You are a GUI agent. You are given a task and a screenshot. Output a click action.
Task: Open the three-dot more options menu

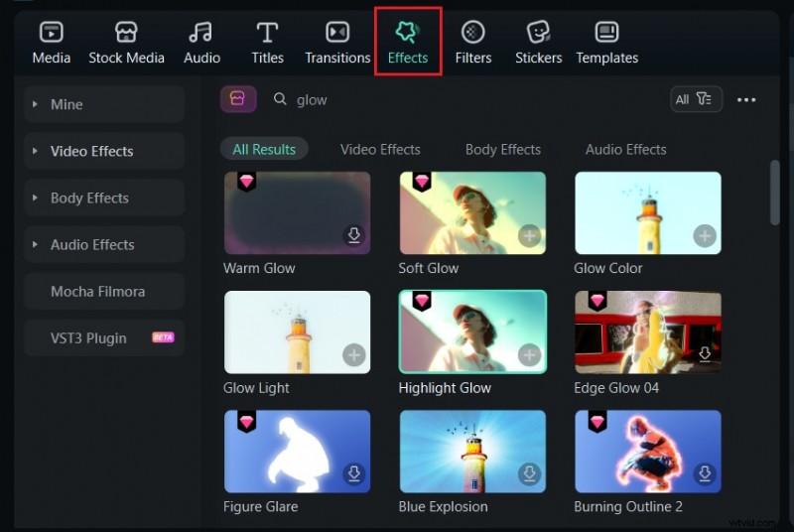pyautogui.click(x=746, y=99)
